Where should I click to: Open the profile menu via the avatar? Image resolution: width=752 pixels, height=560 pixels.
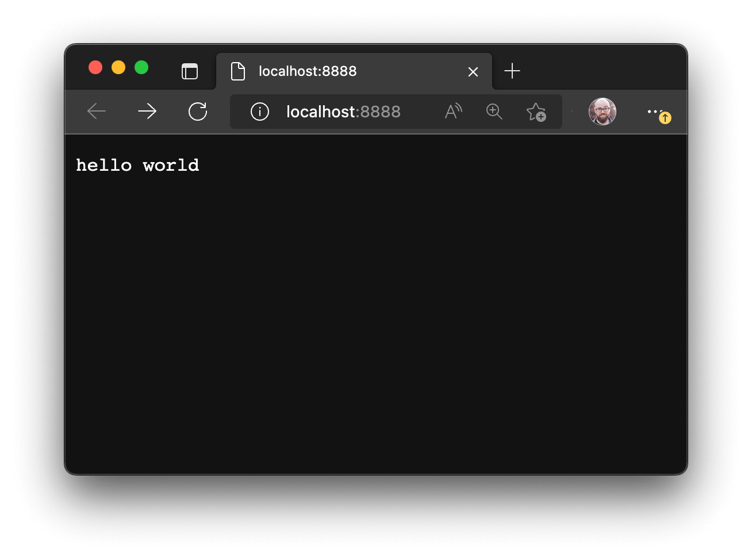pyautogui.click(x=603, y=112)
